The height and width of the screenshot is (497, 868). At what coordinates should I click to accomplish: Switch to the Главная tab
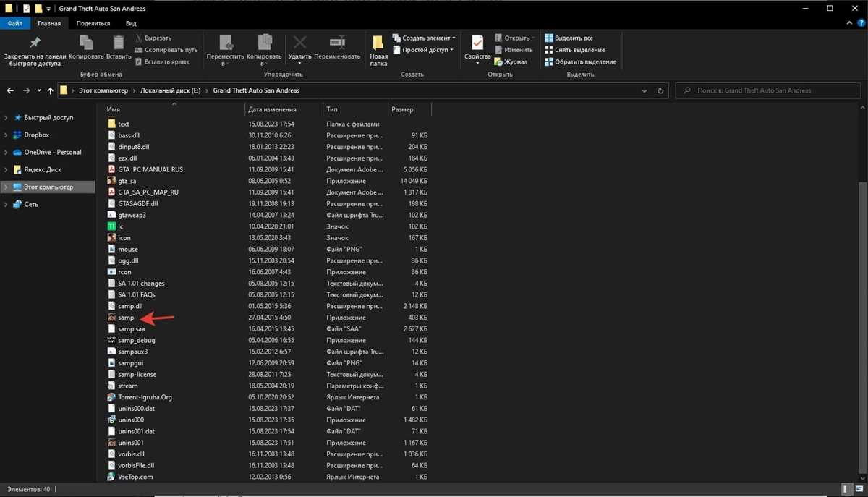(49, 23)
